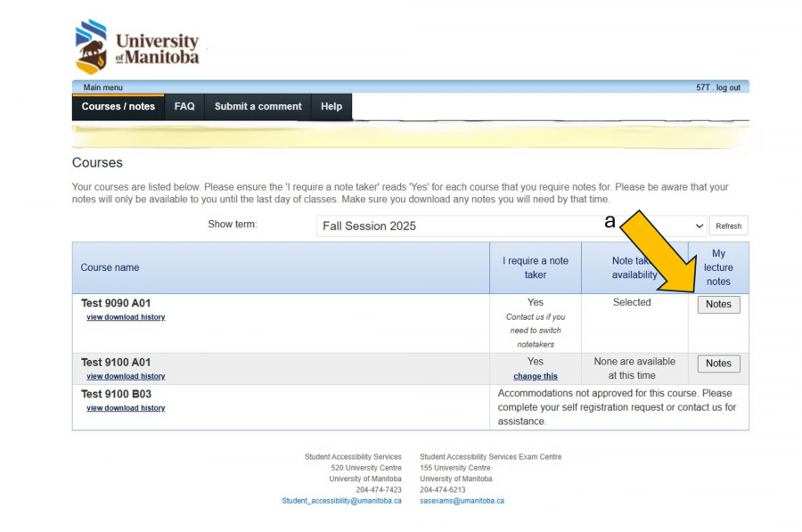Screen dimensions: 802x532
Task: View download history for Test 9100 A01
Action: tap(126, 376)
